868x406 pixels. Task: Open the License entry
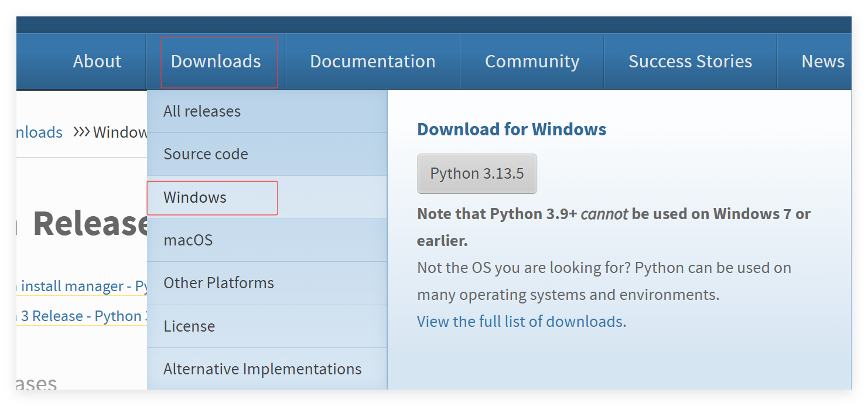click(x=267, y=326)
